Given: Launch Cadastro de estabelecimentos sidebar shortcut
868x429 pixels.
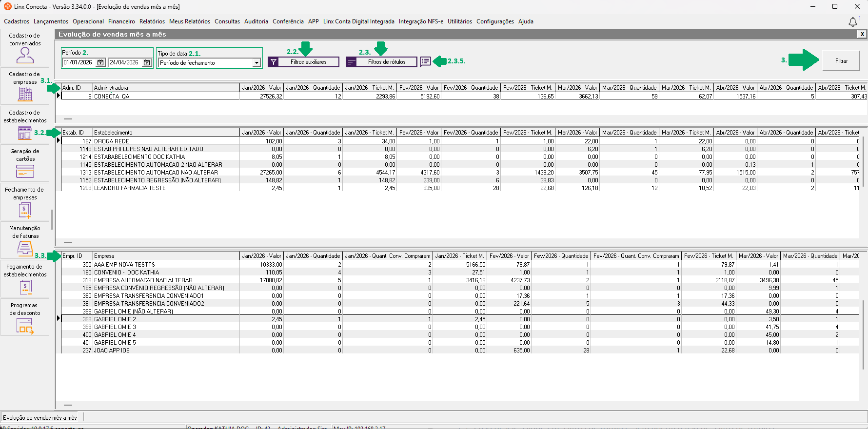Looking at the screenshot, I should [25, 125].
